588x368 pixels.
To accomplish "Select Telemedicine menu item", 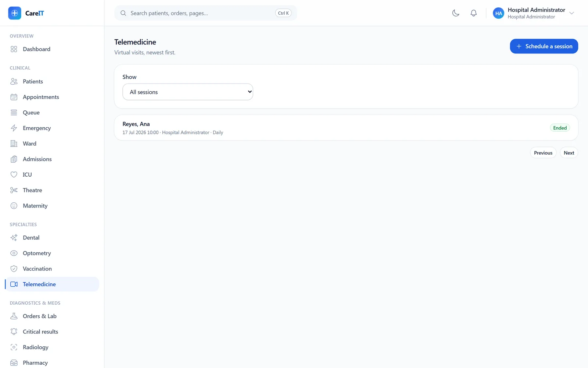I will click(52, 284).
